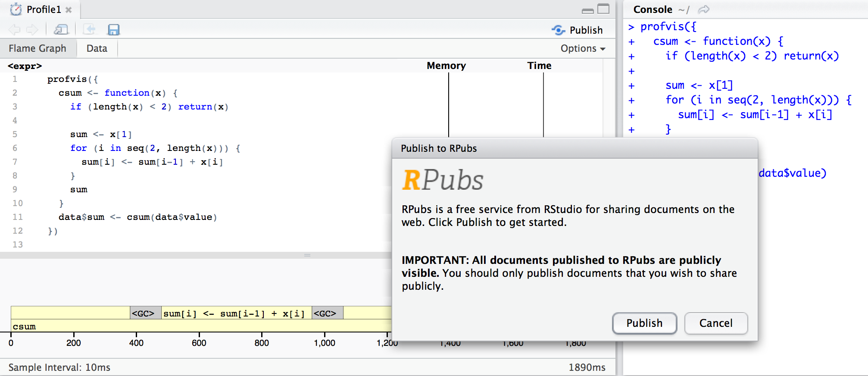Select the Flame Graph tab
The image size is (868, 376).
[x=37, y=48]
